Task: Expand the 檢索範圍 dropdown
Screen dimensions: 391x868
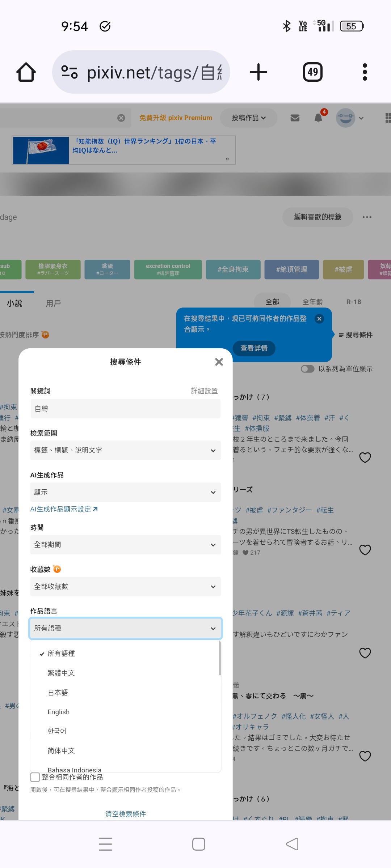Action: (x=126, y=450)
